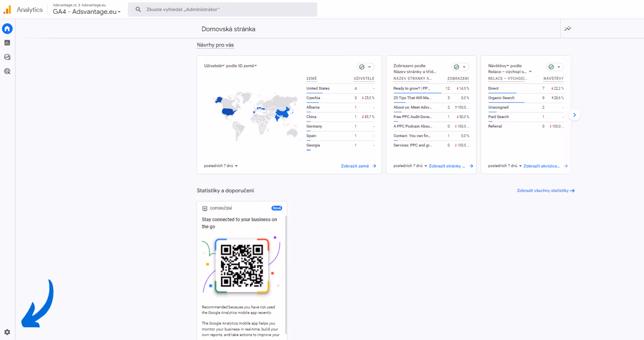This screenshot has width=644, height=340.
Task: Open date range dropdown in pages card
Action: click(410, 166)
